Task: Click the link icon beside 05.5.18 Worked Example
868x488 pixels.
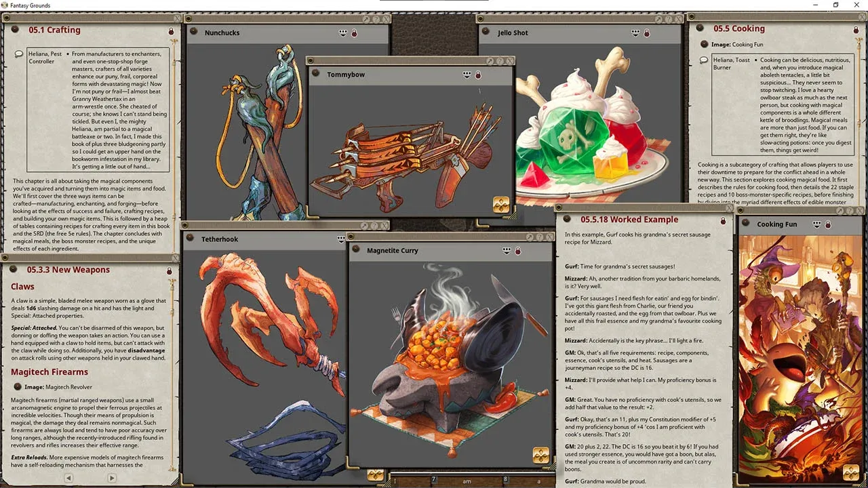Action: (568, 220)
